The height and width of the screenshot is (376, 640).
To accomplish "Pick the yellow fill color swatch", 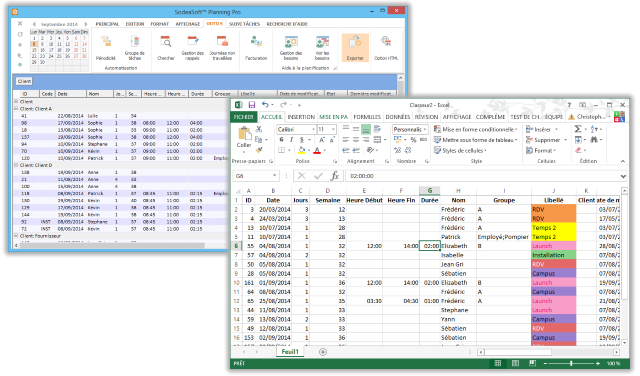I will pos(302,150).
